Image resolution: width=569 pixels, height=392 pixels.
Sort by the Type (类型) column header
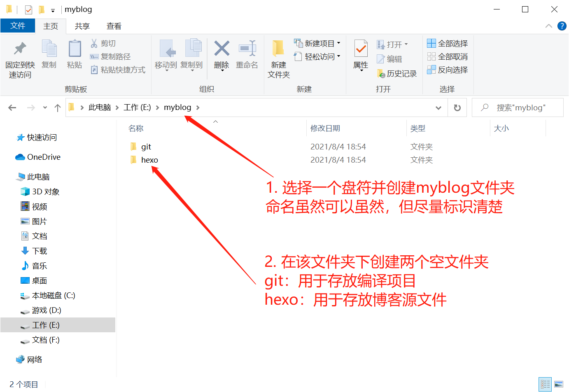point(418,128)
